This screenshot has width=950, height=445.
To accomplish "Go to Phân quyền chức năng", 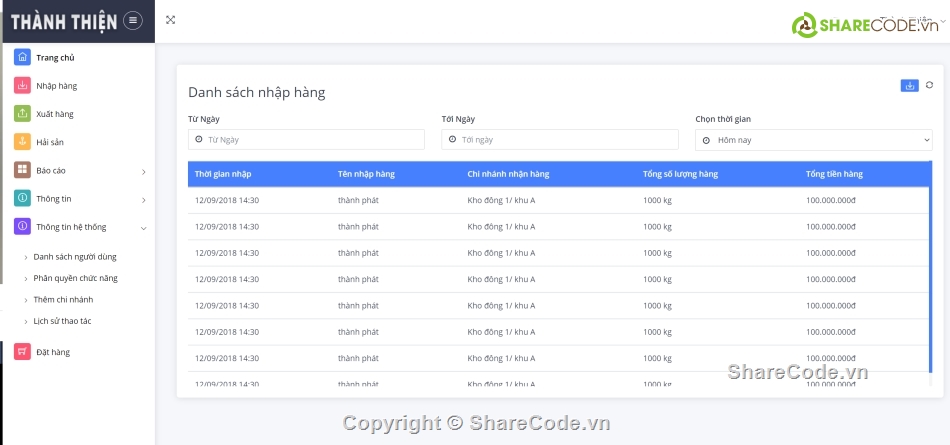I will coord(75,278).
